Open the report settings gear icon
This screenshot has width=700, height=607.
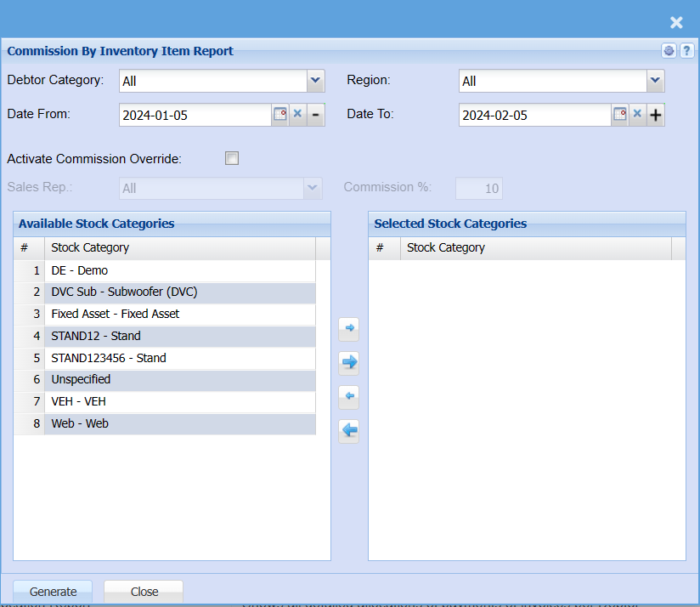coord(669,51)
